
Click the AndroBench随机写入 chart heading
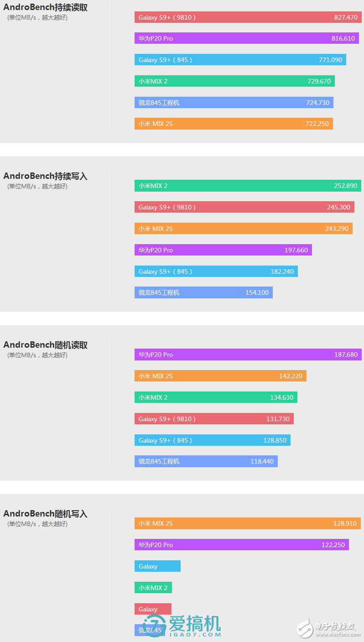[45, 514]
